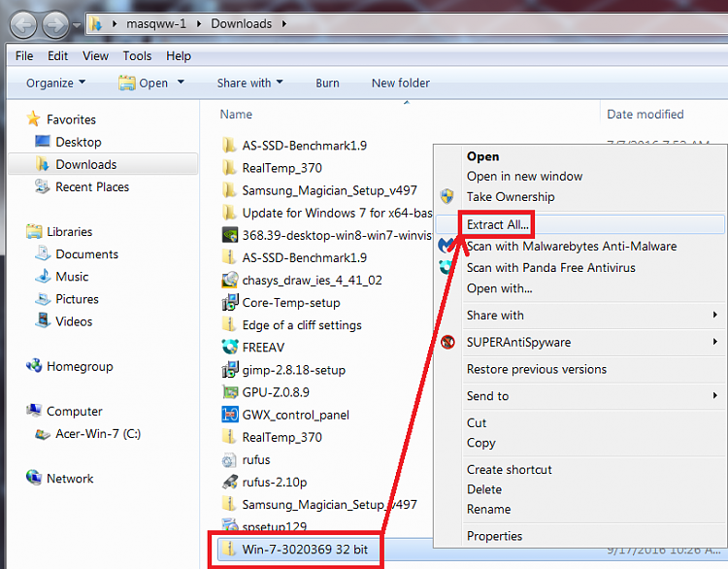The height and width of the screenshot is (569, 728).
Task: Create a New folder from toolbar
Action: [x=400, y=84]
